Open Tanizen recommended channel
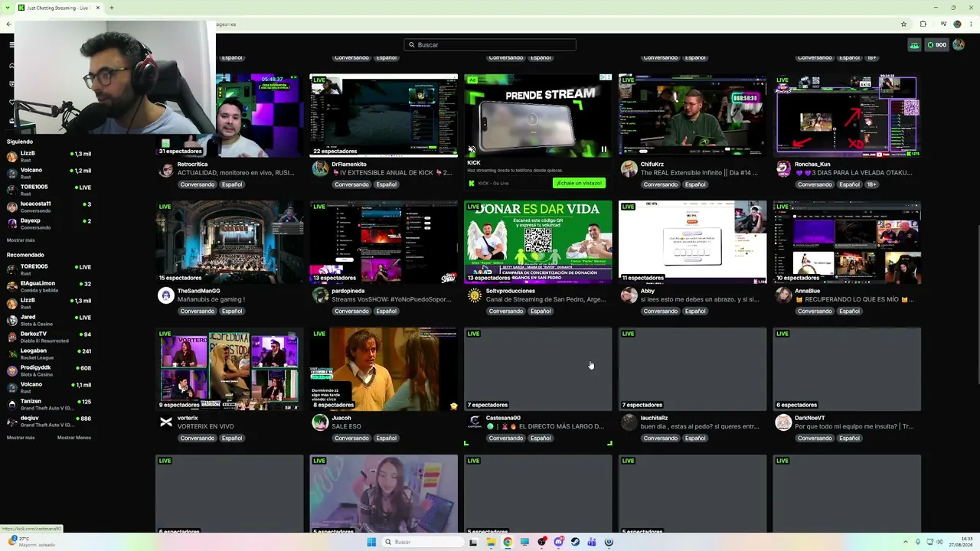980x551 pixels. [49, 404]
